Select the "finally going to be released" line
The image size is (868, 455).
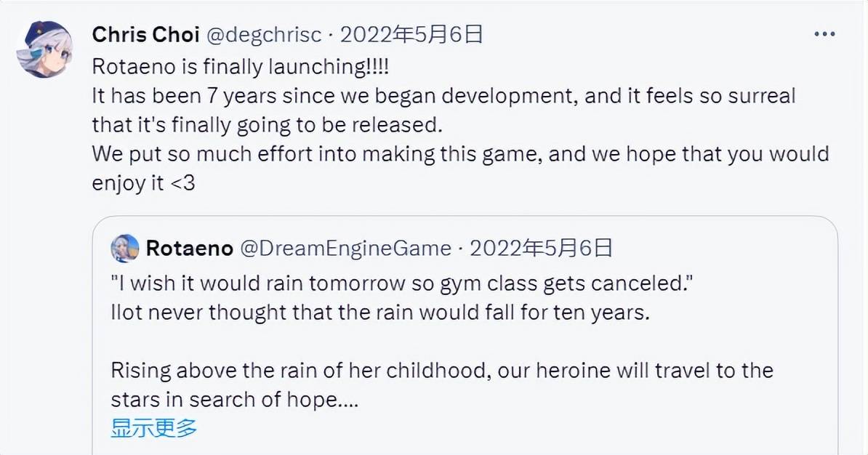tap(267, 125)
